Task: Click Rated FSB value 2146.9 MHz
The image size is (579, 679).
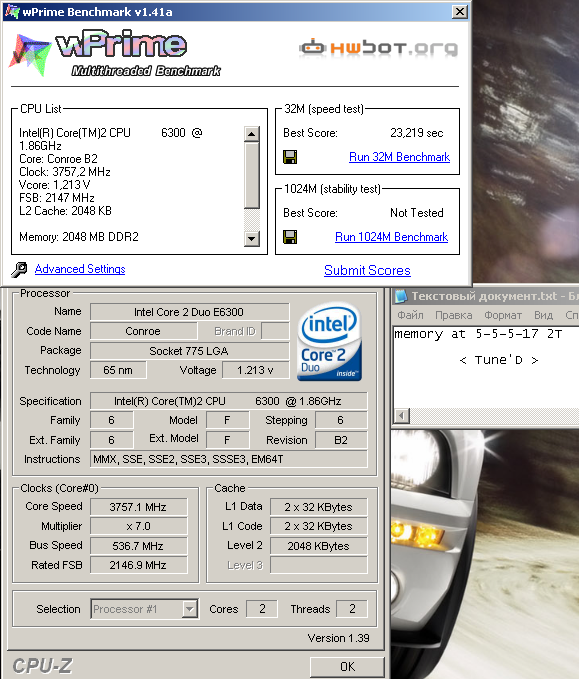Action: tap(139, 565)
